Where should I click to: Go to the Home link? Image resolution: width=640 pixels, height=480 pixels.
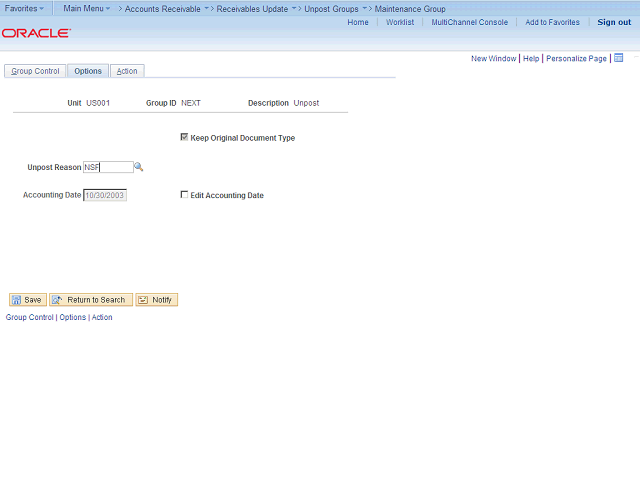(x=358, y=22)
